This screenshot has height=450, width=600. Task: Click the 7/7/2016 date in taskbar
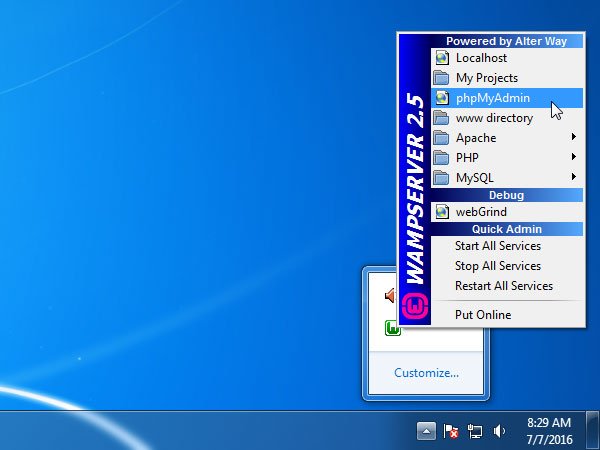(x=549, y=439)
